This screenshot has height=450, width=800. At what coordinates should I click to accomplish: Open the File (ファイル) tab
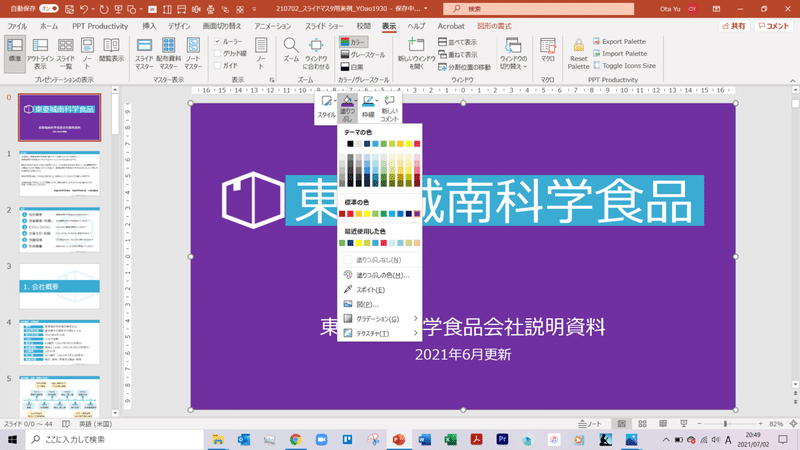click(17, 26)
